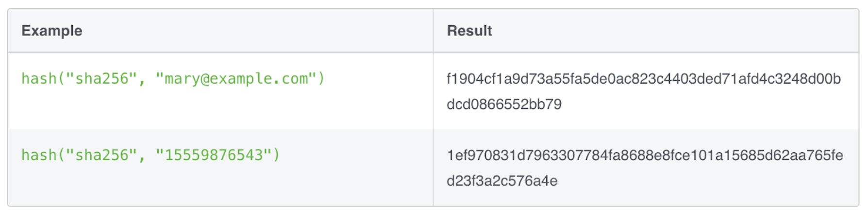Select the 15559876543 hash code example
The width and height of the screenshot is (868, 216).
pyautogui.click(x=150, y=155)
